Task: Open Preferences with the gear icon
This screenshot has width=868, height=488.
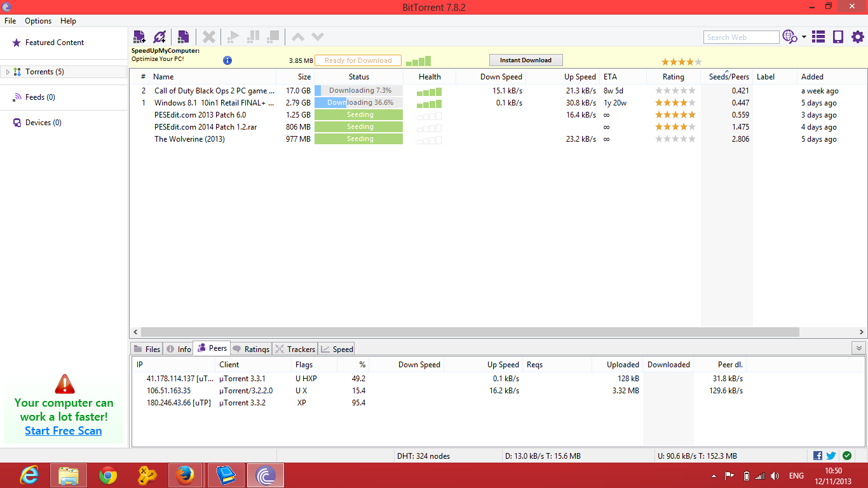Action: [858, 37]
